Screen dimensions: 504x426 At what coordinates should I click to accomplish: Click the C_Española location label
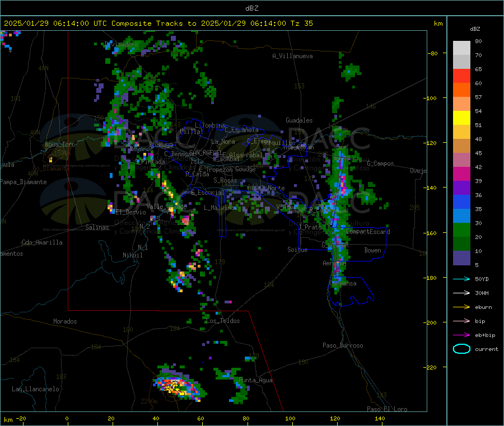[x=242, y=130]
